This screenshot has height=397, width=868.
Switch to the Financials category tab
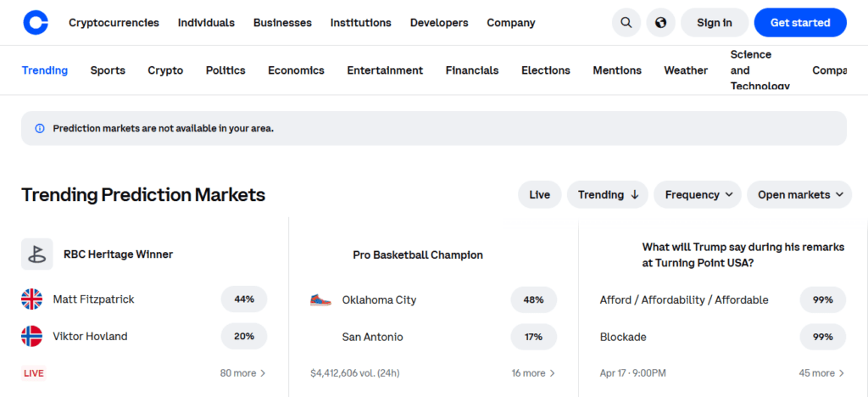point(472,70)
